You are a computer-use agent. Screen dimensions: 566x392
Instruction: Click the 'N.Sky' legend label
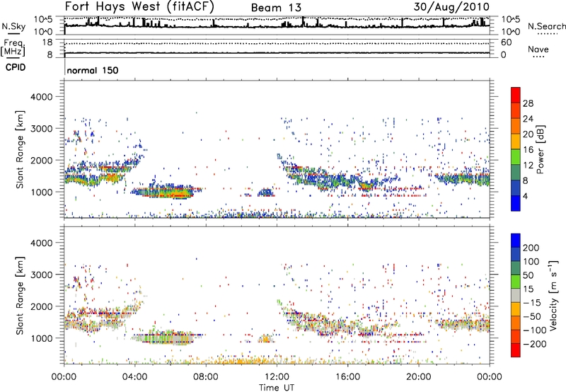click(13, 26)
